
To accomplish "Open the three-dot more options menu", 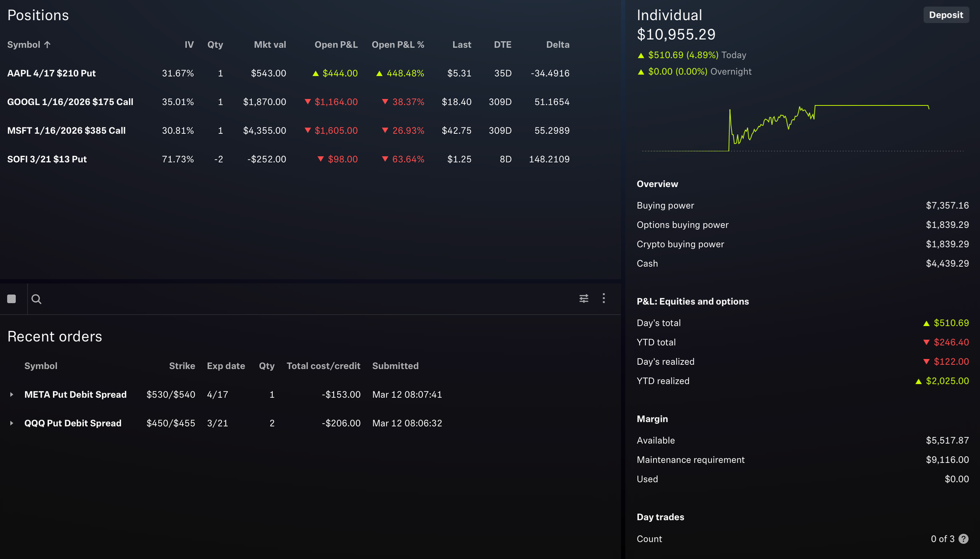I will click(604, 298).
